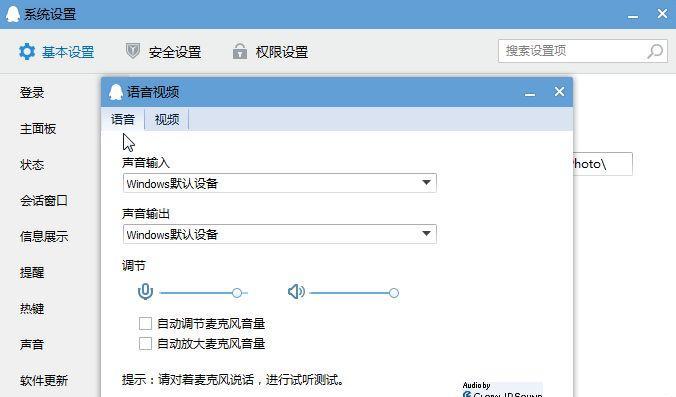Click the lock icon for 权限设置

coord(240,51)
